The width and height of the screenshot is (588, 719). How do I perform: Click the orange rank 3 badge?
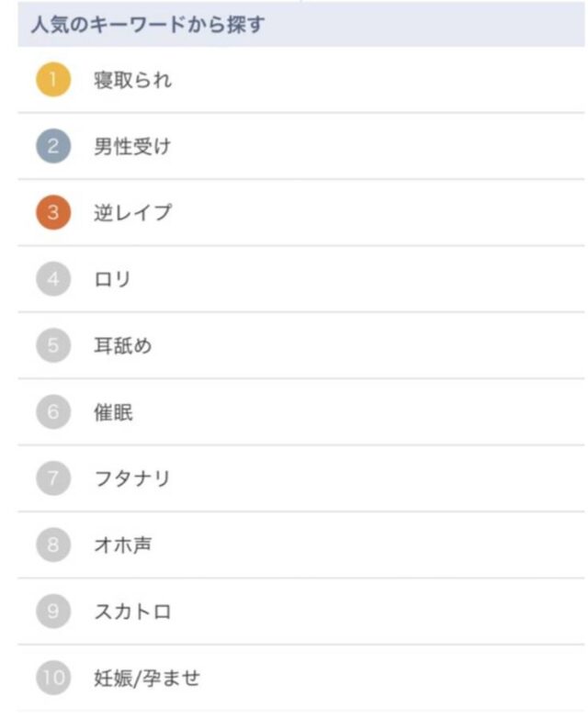point(53,213)
